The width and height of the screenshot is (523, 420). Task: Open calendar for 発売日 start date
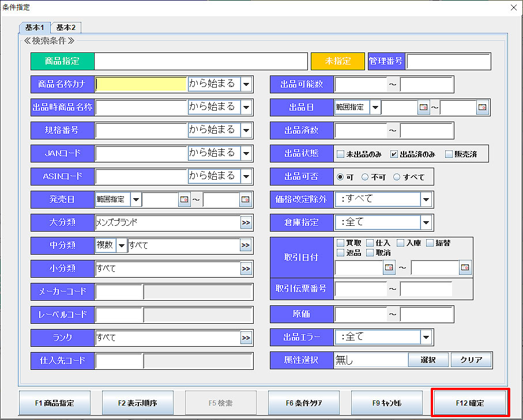pos(185,199)
